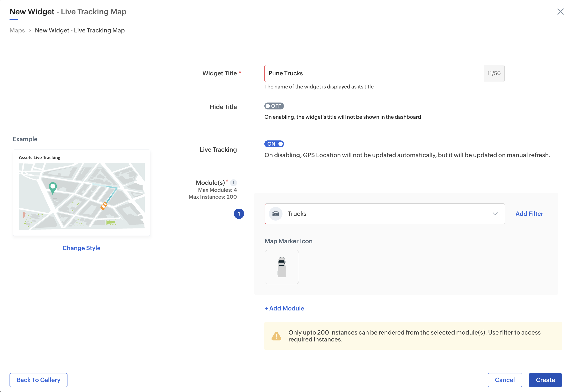Disable the Live Tracking toggle

(x=274, y=144)
